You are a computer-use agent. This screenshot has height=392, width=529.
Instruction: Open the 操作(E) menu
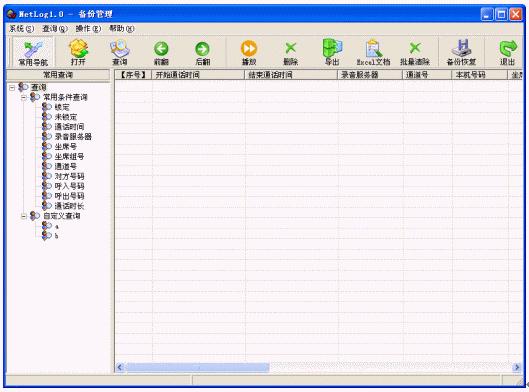tap(88, 29)
